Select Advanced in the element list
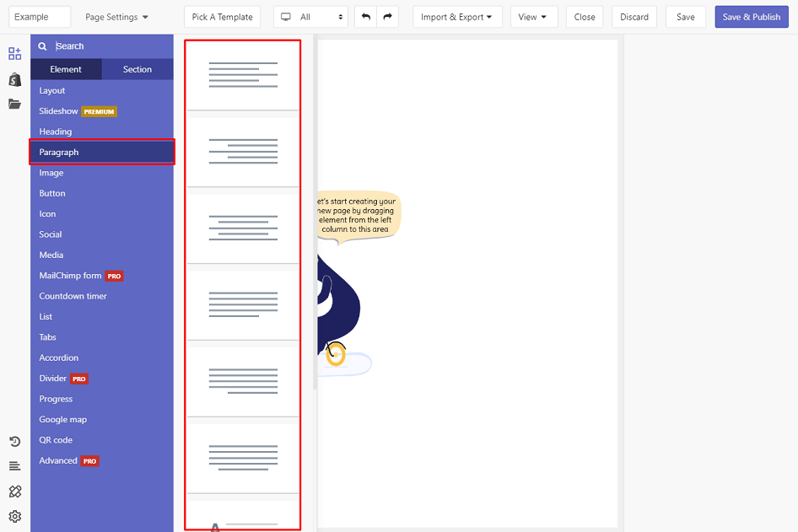Image resolution: width=798 pixels, height=532 pixels. point(102,461)
